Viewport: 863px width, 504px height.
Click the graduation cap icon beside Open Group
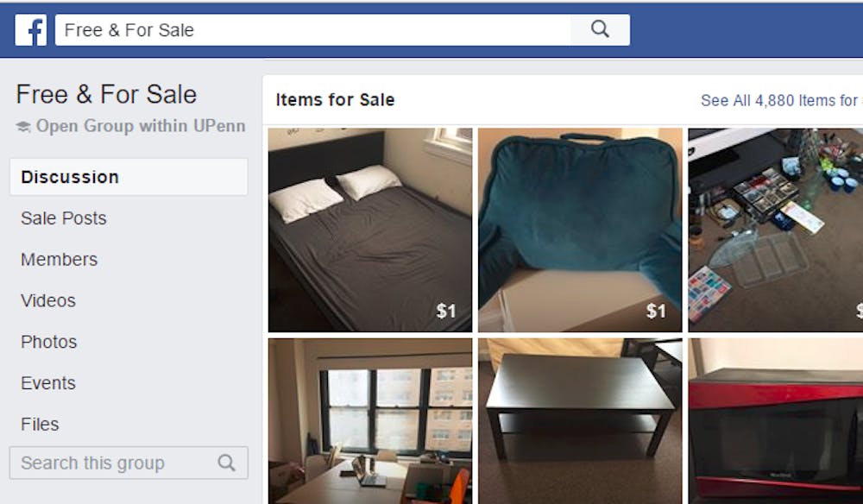point(23,127)
